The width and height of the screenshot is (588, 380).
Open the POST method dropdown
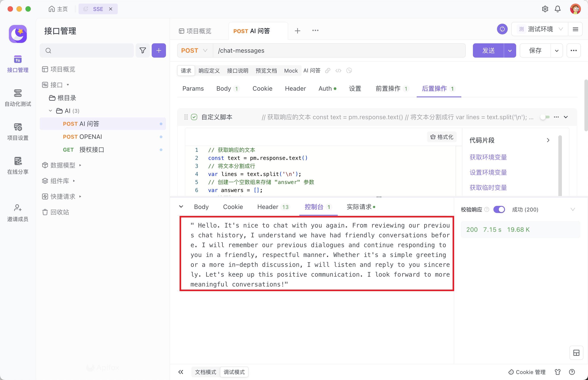(x=195, y=51)
